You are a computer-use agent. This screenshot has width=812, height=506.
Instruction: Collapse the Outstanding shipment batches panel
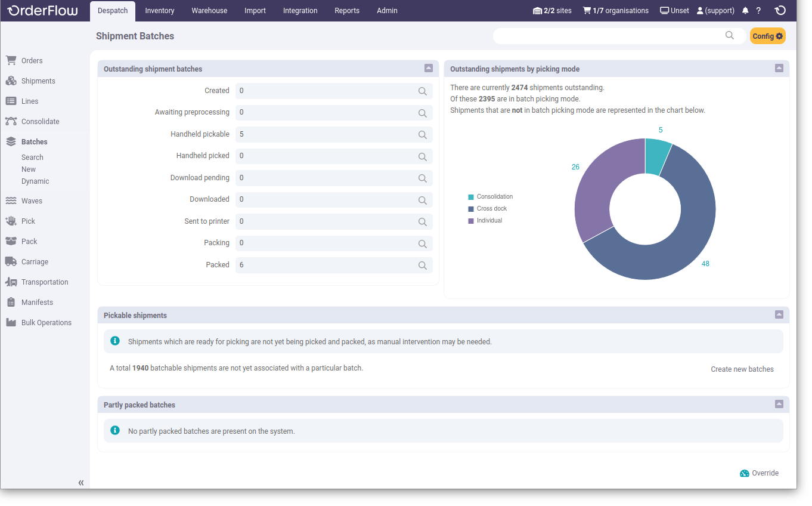click(x=428, y=69)
